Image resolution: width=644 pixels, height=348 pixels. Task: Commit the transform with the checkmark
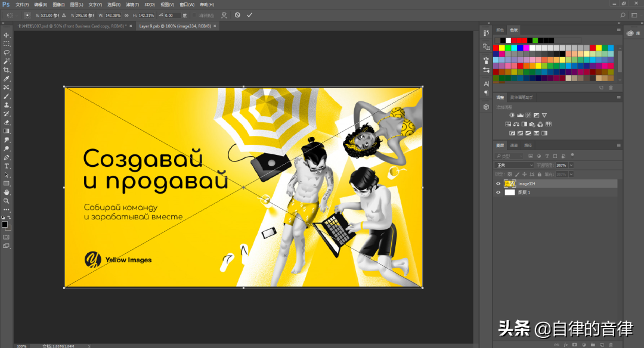(249, 15)
